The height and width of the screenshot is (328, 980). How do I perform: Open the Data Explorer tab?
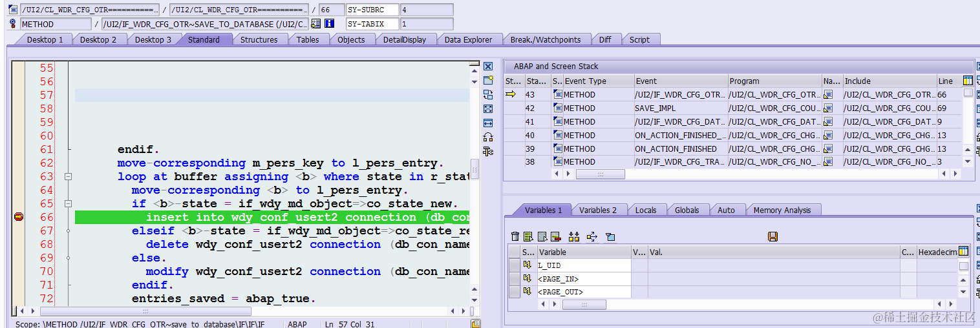[x=469, y=39]
